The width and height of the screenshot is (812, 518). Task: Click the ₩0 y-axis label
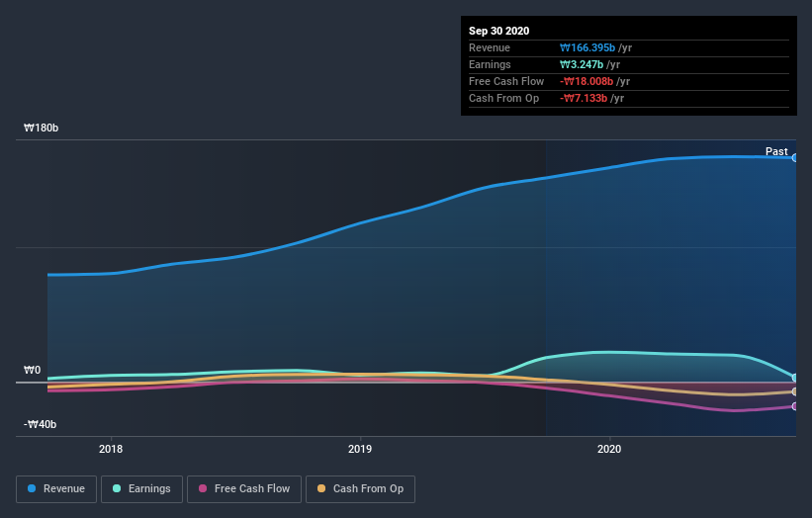tap(32, 370)
